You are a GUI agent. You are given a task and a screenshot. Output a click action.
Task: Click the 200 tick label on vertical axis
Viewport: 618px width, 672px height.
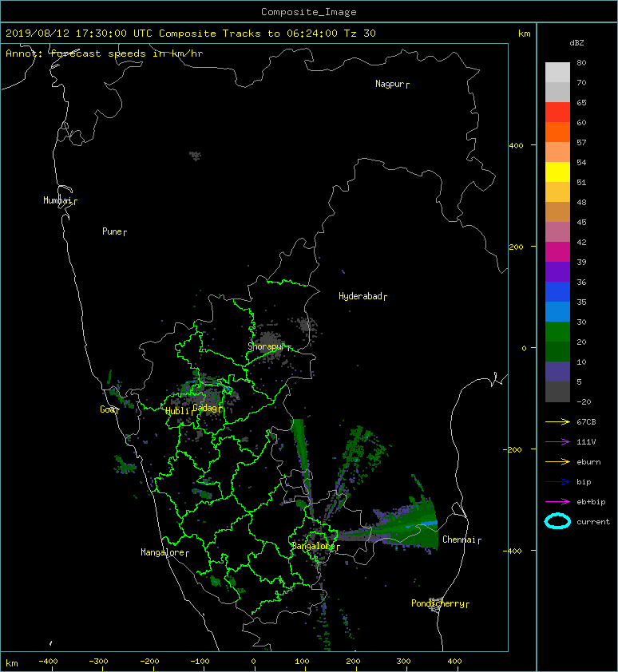pyautogui.click(x=517, y=247)
